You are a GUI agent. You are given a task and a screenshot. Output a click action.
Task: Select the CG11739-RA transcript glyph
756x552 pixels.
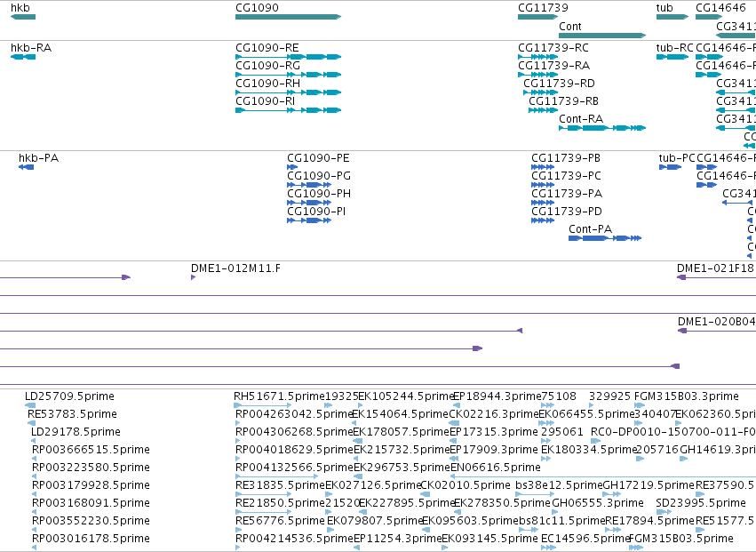pos(538,75)
